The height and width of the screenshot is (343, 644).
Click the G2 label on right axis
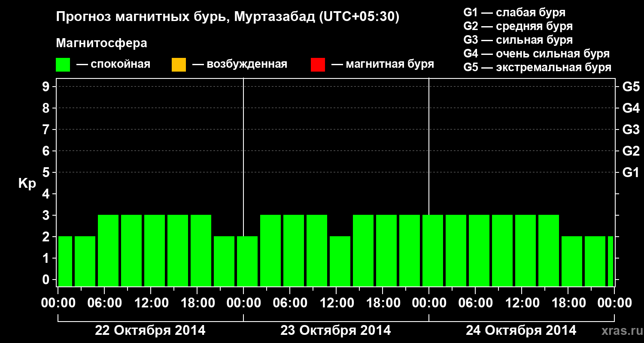click(631, 151)
